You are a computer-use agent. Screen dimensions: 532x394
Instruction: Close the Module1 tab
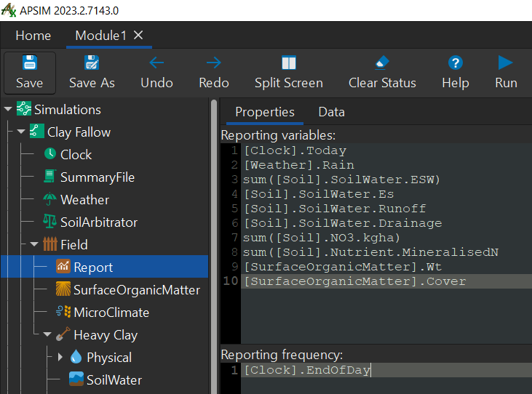click(x=138, y=35)
